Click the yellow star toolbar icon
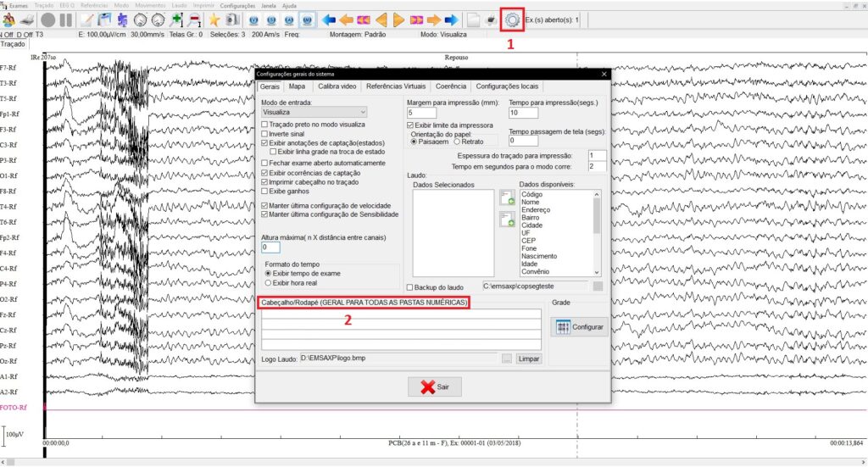868x467 pixels. tap(214, 19)
